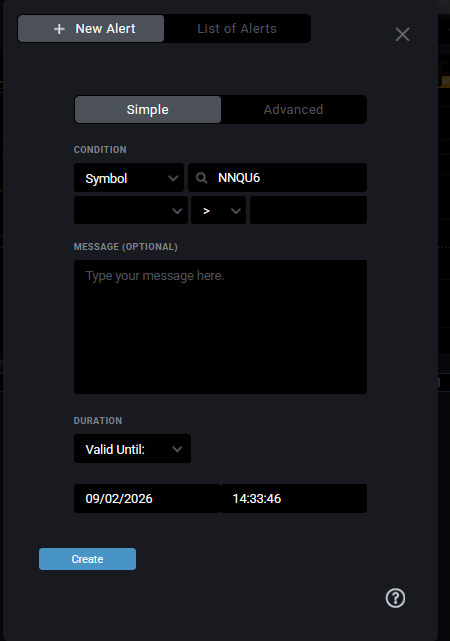Viewport: 450px width, 641px height.
Task: Click the NNQU6 symbol search field
Action: [x=277, y=178]
